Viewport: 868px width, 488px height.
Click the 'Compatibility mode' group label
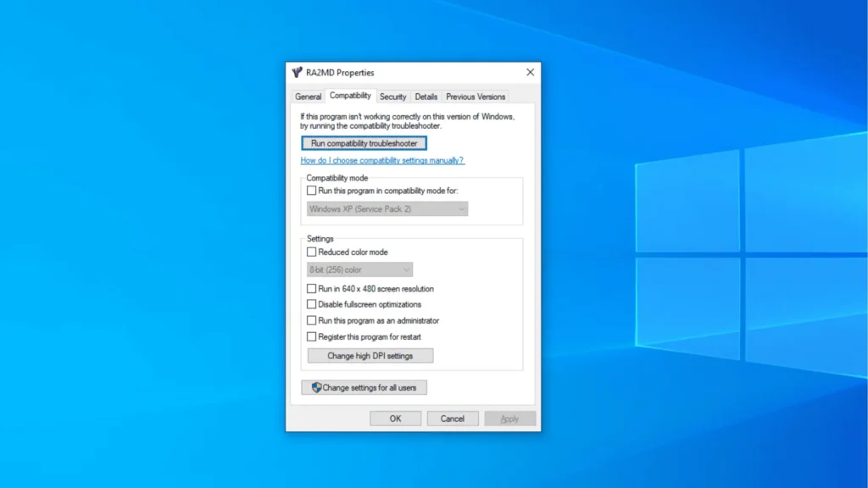click(x=337, y=178)
